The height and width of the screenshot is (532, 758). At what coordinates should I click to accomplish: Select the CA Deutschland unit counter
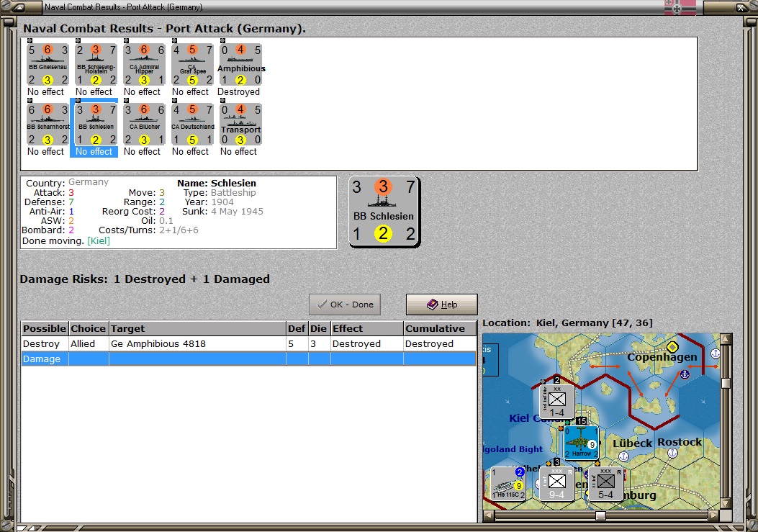pos(192,125)
